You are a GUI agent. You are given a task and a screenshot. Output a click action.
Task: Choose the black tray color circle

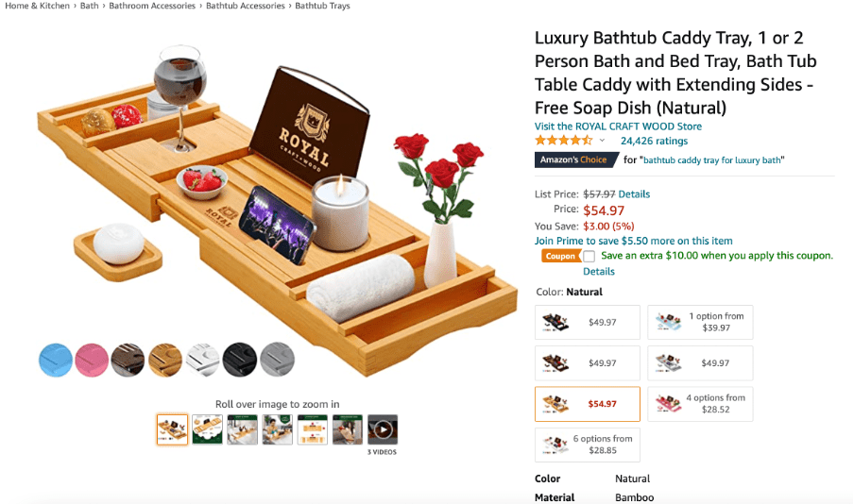(x=239, y=360)
